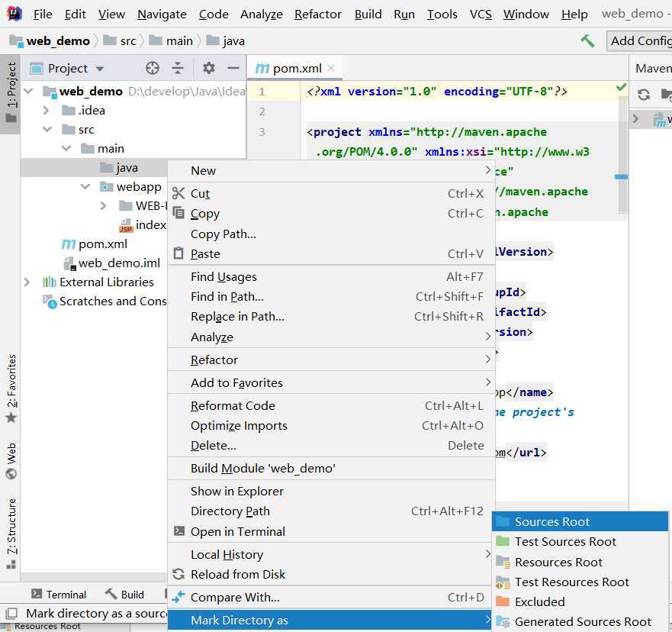Click the Maven m icon on pom.xml tab
Image resolution: width=672 pixels, height=632 pixels.
(x=262, y=68)
